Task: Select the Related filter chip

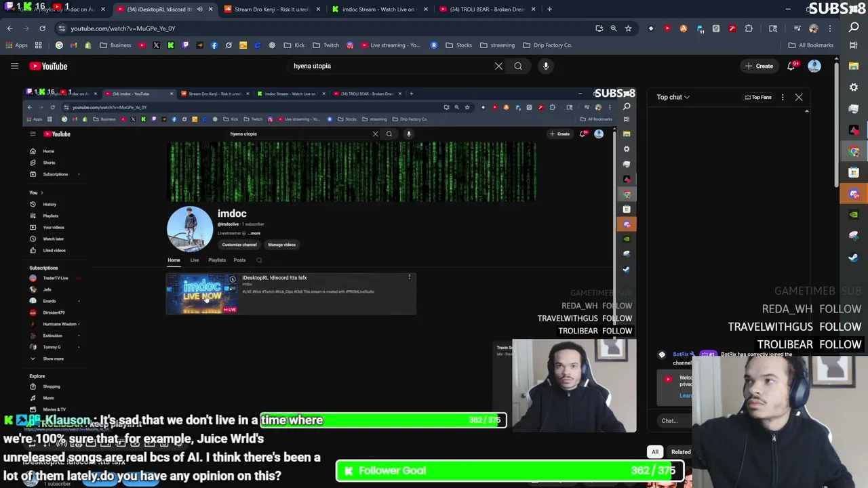Action: pos(680,452)
